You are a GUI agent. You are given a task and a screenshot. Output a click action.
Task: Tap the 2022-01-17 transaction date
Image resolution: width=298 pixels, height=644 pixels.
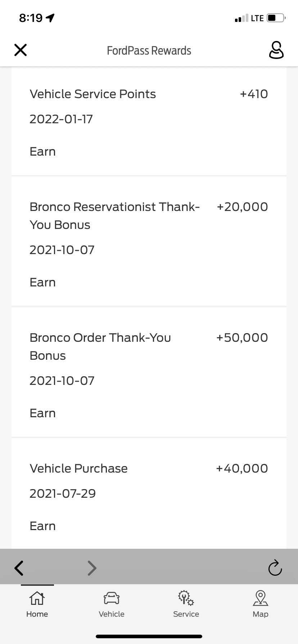click(61, 119)
